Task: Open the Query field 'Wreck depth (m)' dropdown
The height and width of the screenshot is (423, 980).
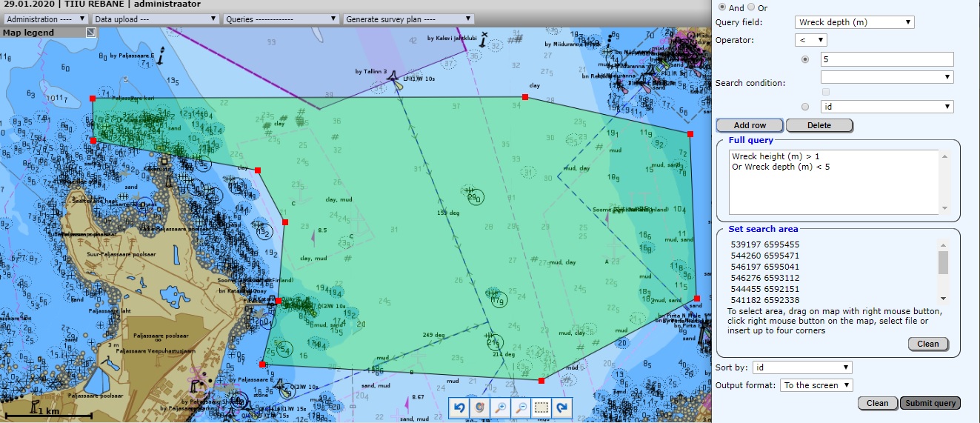Action: 854,22
